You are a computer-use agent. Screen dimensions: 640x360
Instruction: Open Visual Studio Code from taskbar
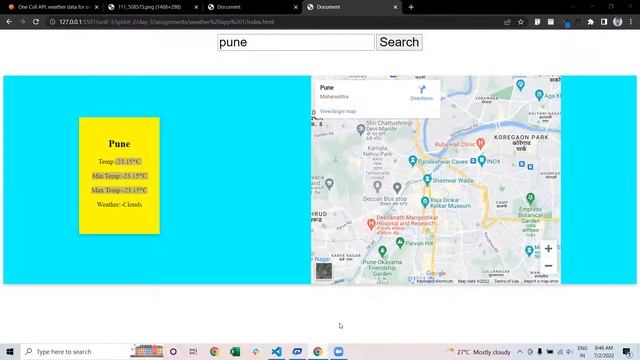click(276, 351)
